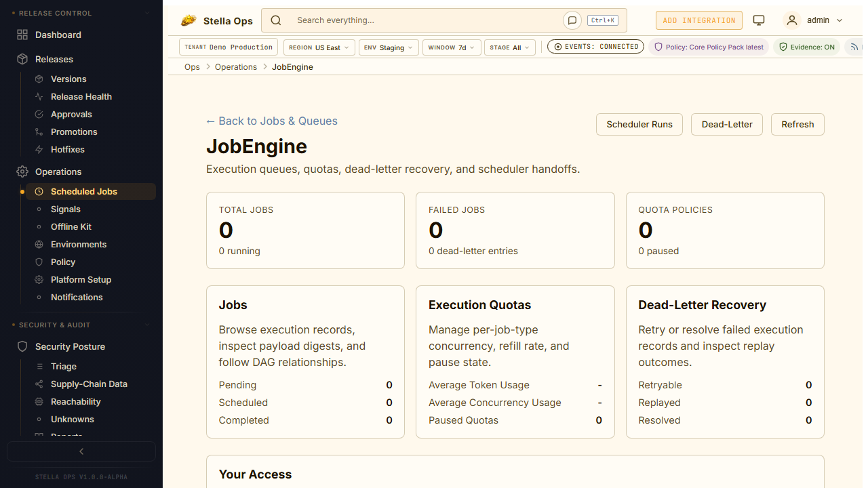868x488 pixels.
Task: Open the Env Staging dropdown
Action: coord(389,47)
